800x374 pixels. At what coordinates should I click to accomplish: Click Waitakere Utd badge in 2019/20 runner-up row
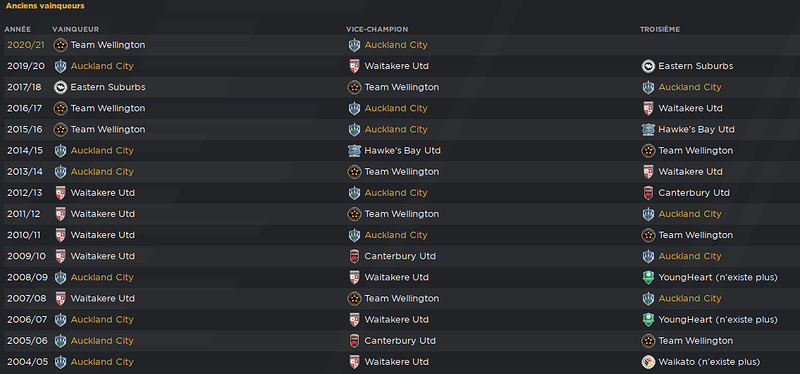[354, 66]
